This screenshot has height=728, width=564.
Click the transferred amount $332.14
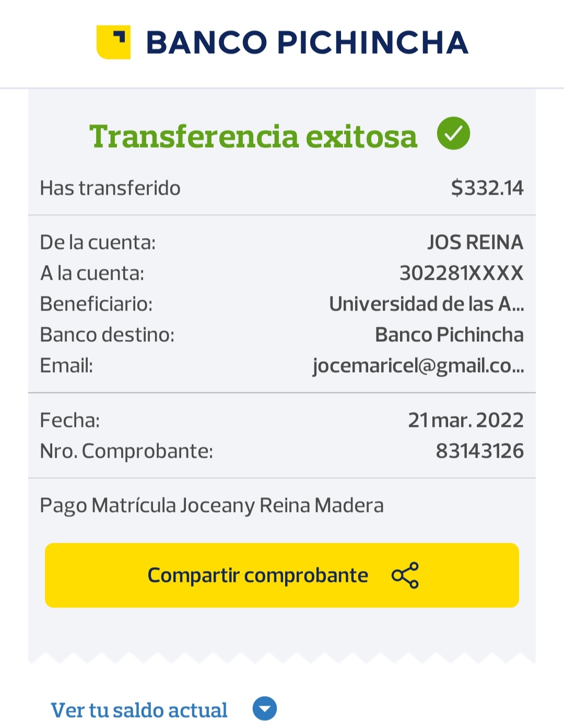tap(487, 188)
